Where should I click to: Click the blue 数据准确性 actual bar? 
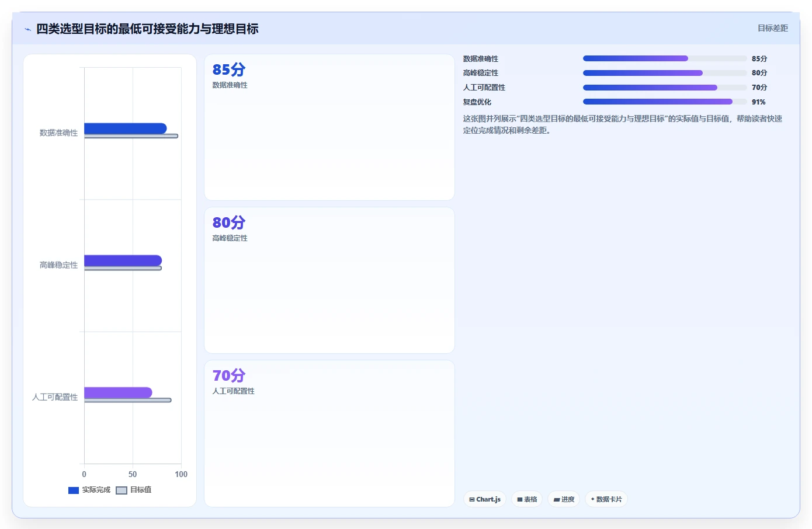click(126, 128)
